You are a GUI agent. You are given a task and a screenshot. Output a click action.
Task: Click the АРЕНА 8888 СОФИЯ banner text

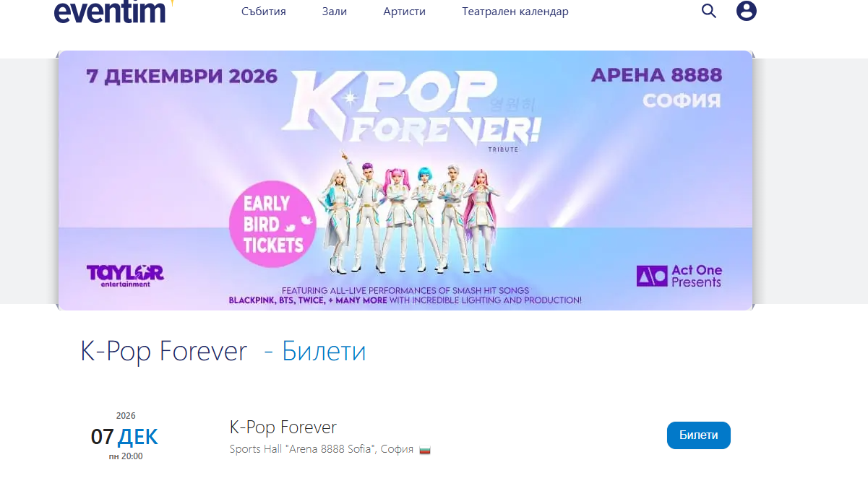pyautogui.click(x=656, y=87)
